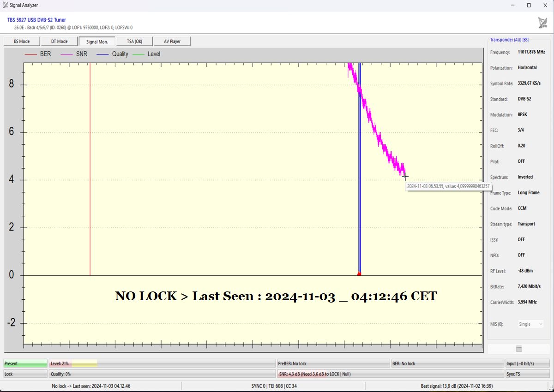This screenshot has height=392, width=554.
Task: Click the stacked bars icon button below MIS
Action: click(x=519, y=349)
